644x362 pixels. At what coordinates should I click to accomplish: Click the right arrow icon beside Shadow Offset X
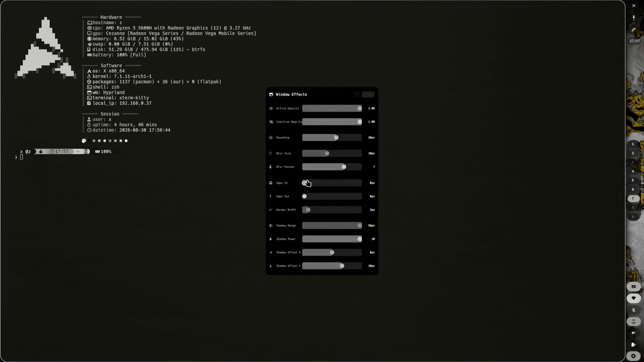(271, 252)
